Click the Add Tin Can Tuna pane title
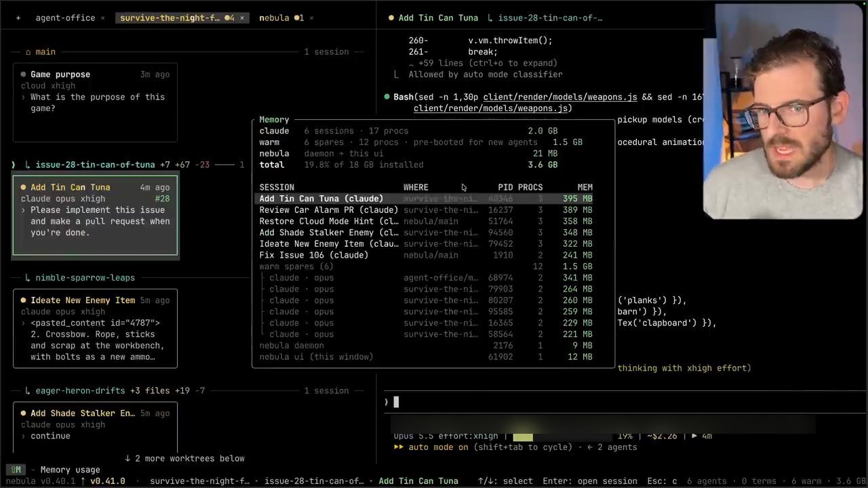 pyautogui.click(x=438, y=18)
